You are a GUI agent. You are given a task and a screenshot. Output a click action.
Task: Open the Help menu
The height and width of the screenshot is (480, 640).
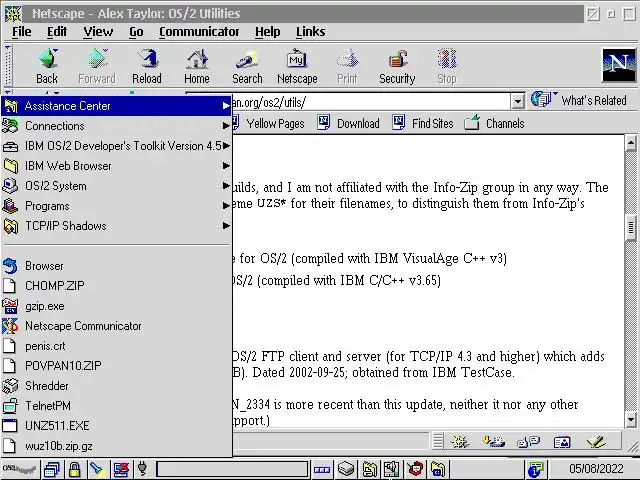(268, 31)
